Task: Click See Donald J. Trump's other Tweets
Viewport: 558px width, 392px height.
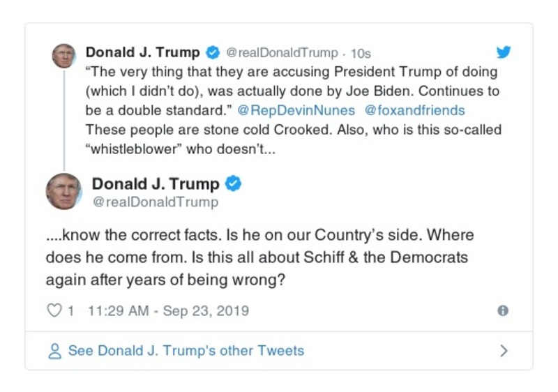Action: pos(186,351)
